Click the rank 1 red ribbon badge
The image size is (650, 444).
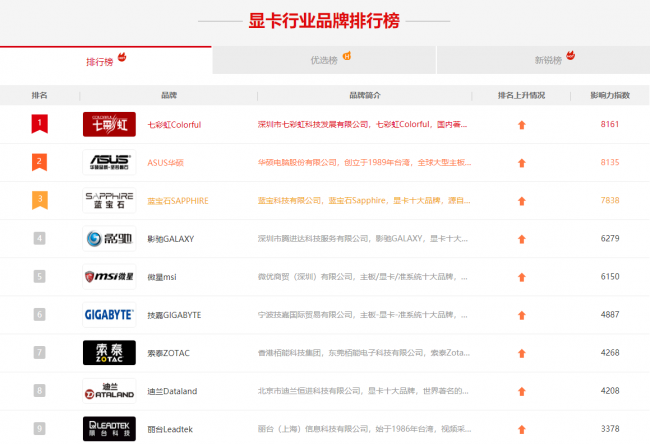click(40, 124)
